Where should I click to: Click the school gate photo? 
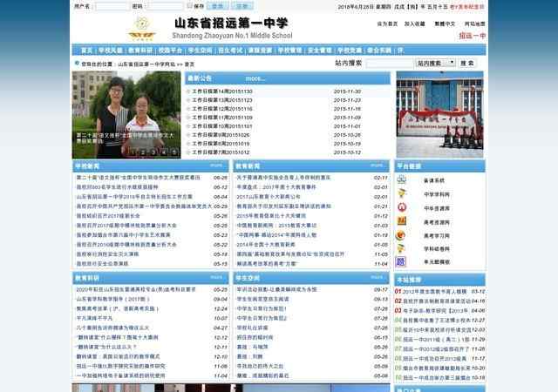[x=439, y=114]
